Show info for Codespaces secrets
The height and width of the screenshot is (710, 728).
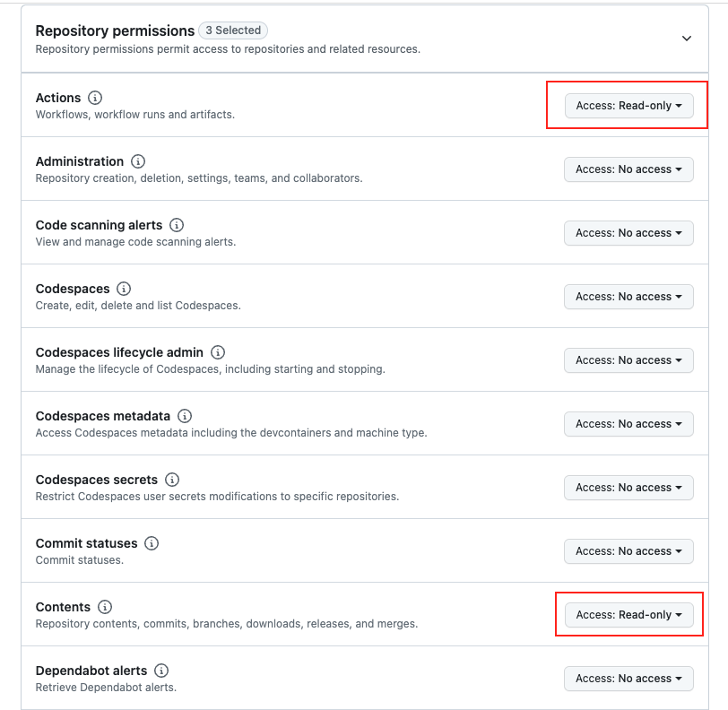pos(172,480)
